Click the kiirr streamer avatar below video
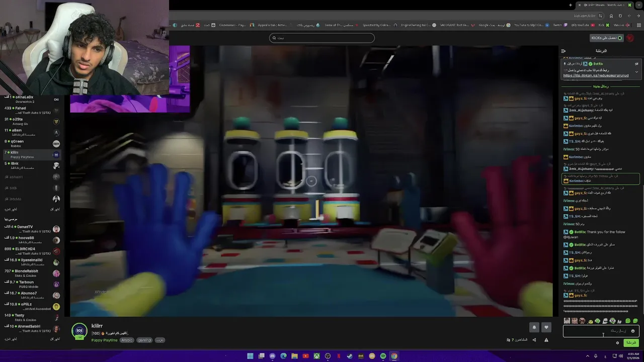 pyautogui.click(x=79, y=331)
